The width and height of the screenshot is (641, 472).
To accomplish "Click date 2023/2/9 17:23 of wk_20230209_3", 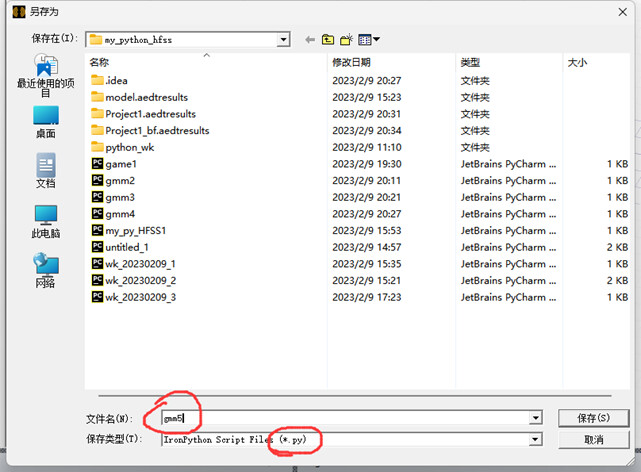I will click(x=367, y=298).
